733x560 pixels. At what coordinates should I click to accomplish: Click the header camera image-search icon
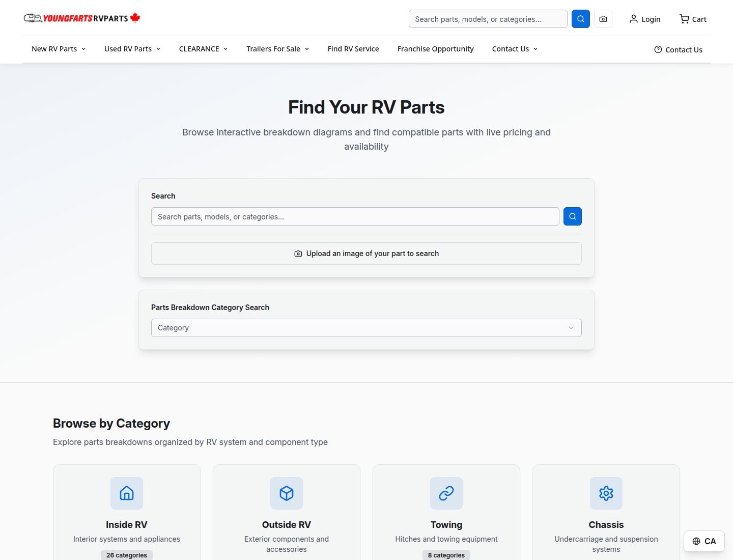(603, 19)
